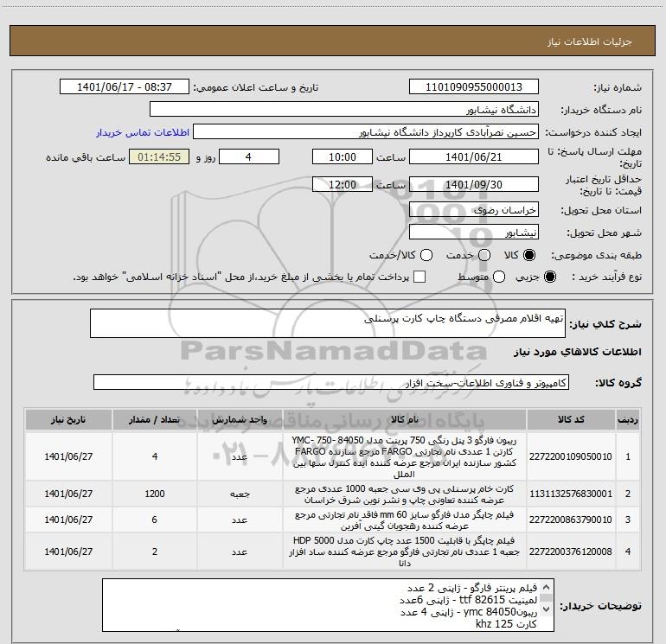Select item code 2272200109050010
This screenshot has width=666, height=644.
(571, 456)
